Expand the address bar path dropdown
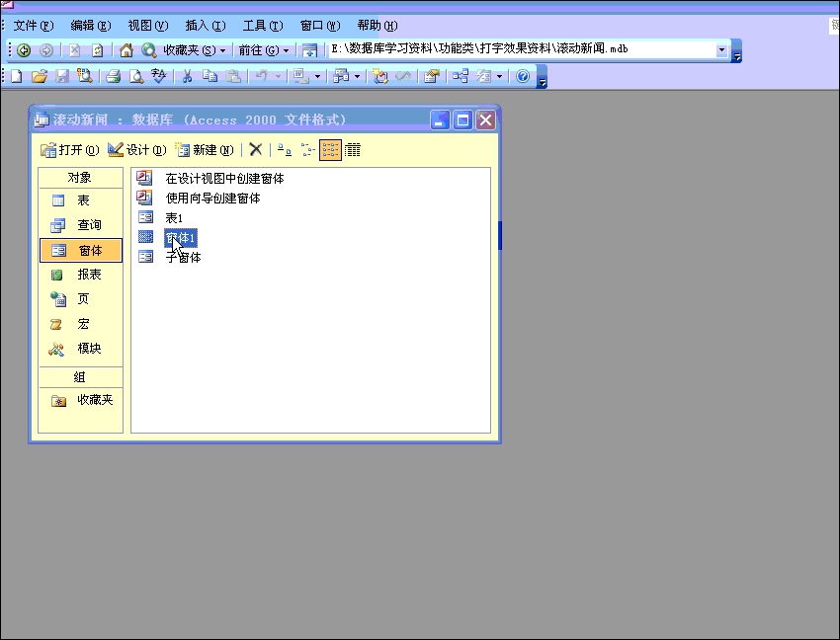This screenshot has width=840, height=640. pos(721,49)
